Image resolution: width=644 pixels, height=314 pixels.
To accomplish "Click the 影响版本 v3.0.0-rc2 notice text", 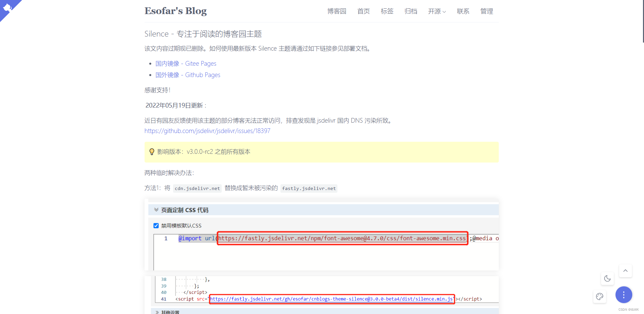I will (x=204, y=152).
